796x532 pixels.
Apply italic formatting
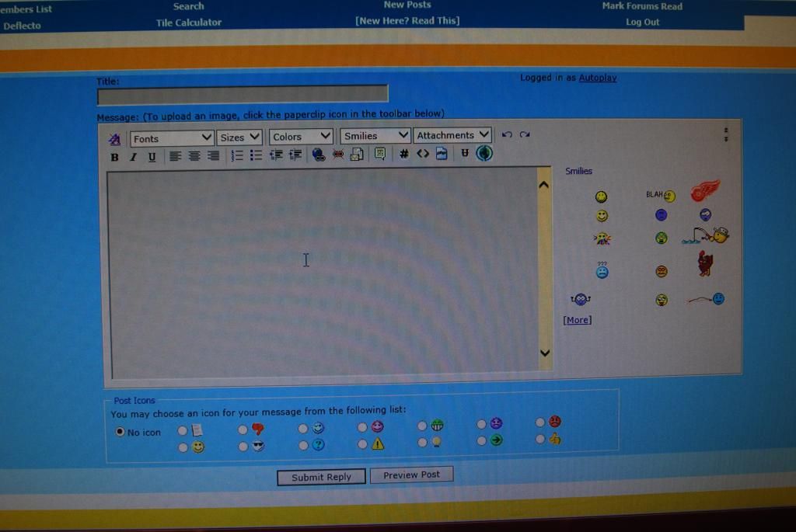pos(133,157)
